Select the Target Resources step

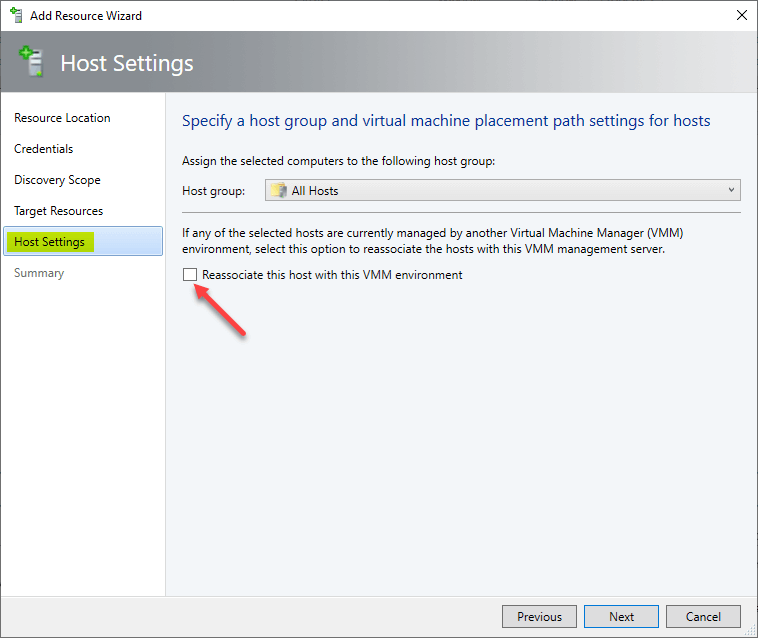[x=58, y=211]
